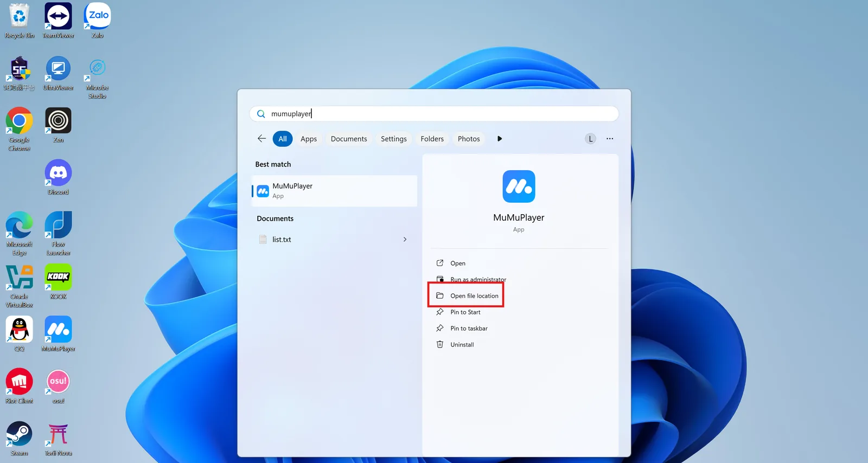Click the magnifier icon in search box

tap(261, 114)
